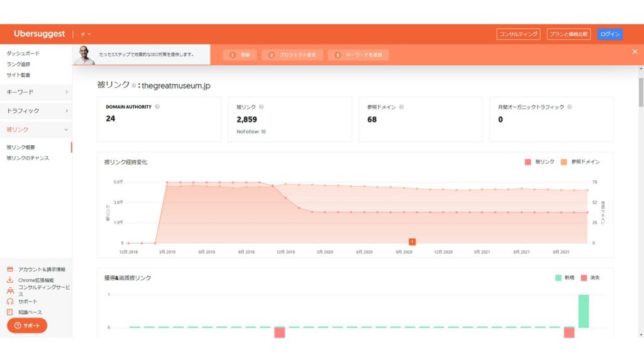Click the orange 1 marker on the chart axis
Screen dimensions: 644x362
coord(413,240)
